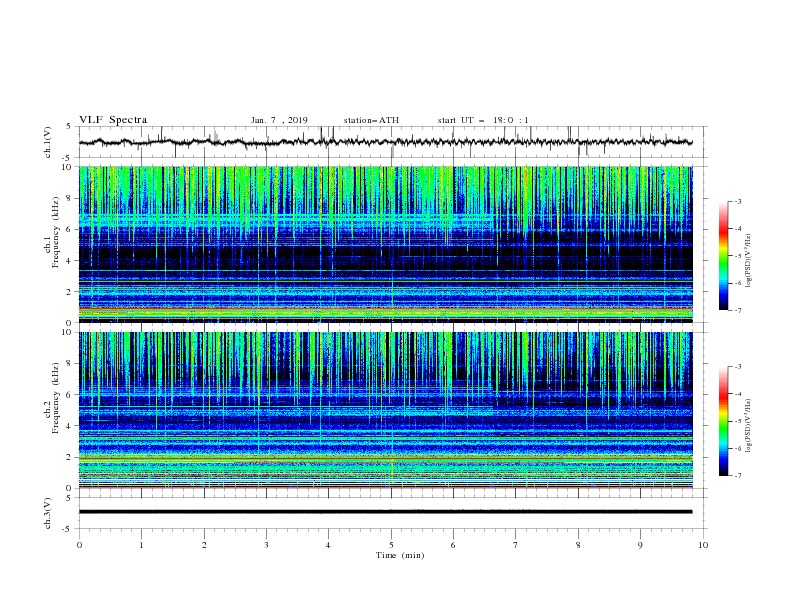Click the "start UT = 18:0 :1" header text
Viewport: 792px width, 612px height.
pos(483,120)
